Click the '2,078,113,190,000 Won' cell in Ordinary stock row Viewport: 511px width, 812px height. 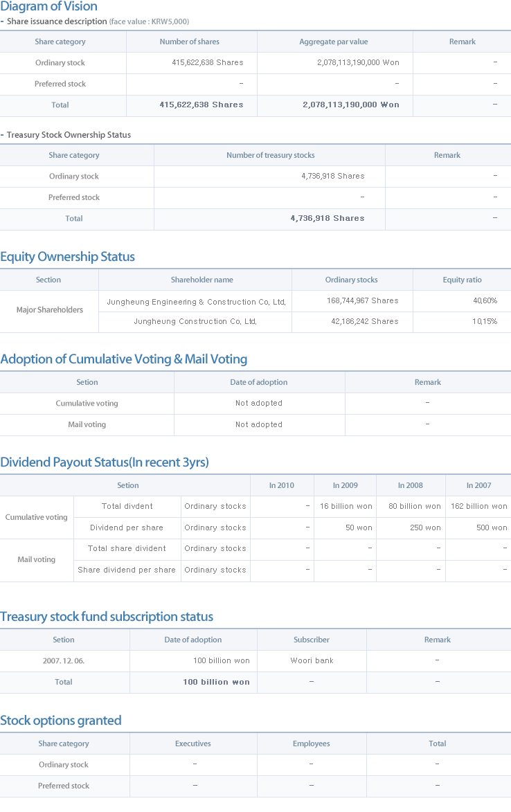pos(358,63)
